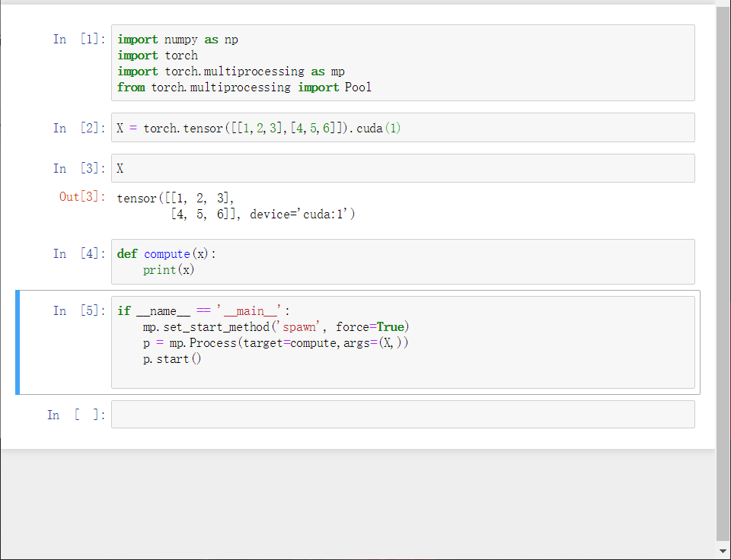Click the In [3] prompt label

(79, 168)
